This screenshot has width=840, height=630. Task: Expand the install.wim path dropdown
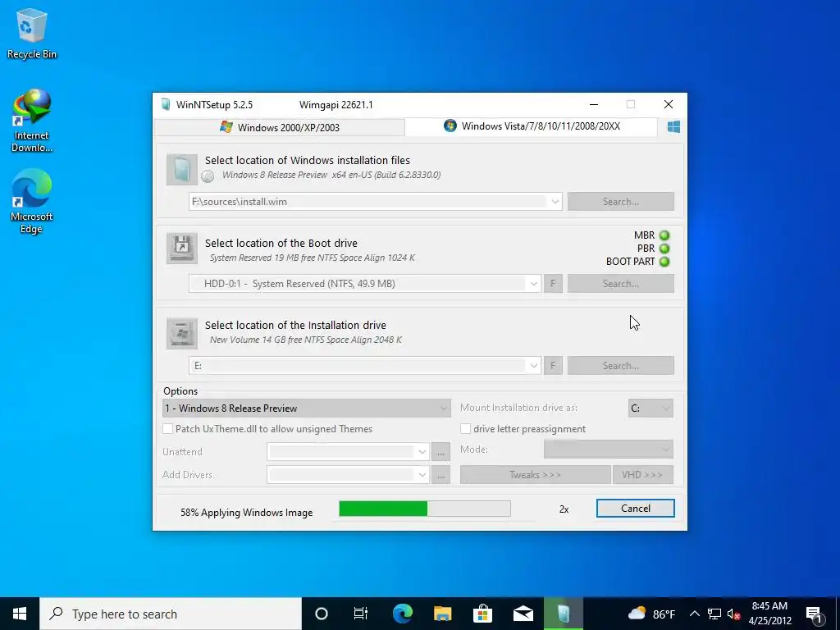click(x=555, y=202)
